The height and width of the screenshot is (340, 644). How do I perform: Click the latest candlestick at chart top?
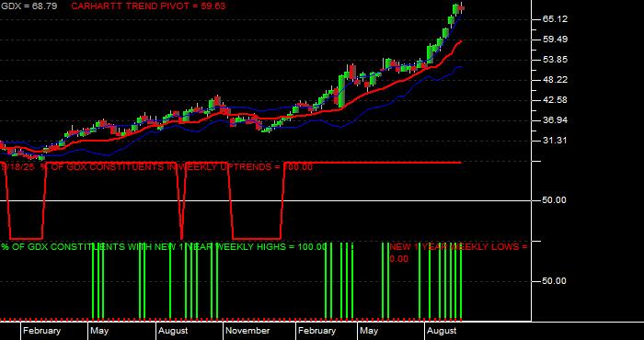click(x=462, y=8)
